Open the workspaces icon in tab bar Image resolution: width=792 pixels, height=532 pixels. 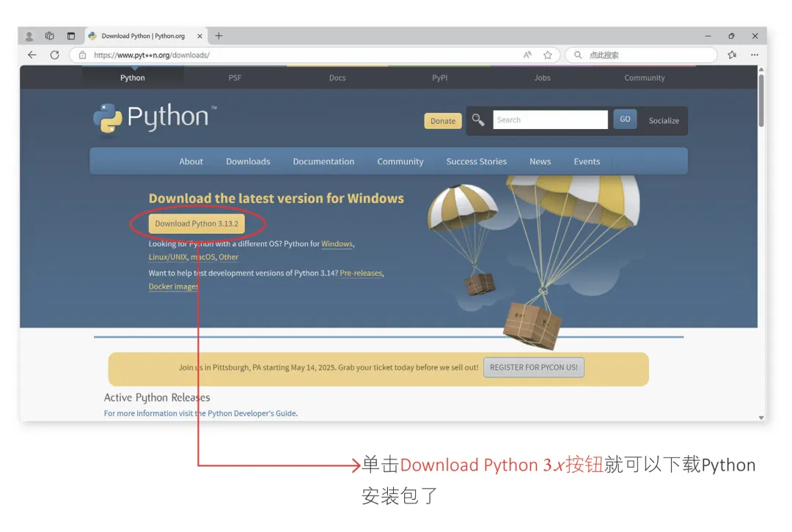50,36
